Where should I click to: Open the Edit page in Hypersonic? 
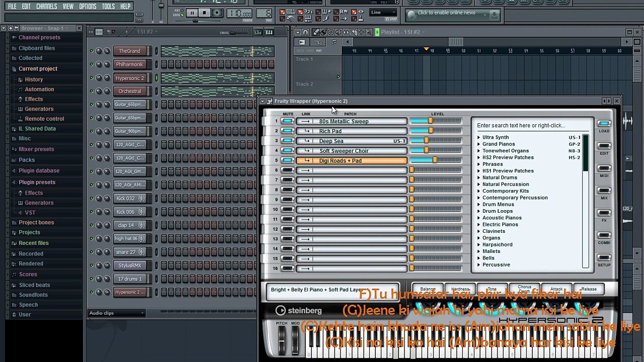pyautogui.click(x=604, y=146)
